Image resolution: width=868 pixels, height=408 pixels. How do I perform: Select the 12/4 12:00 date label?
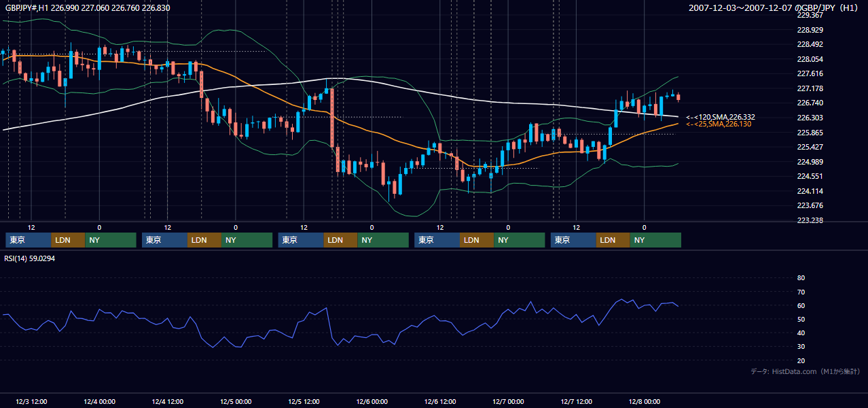pos(167,401)
